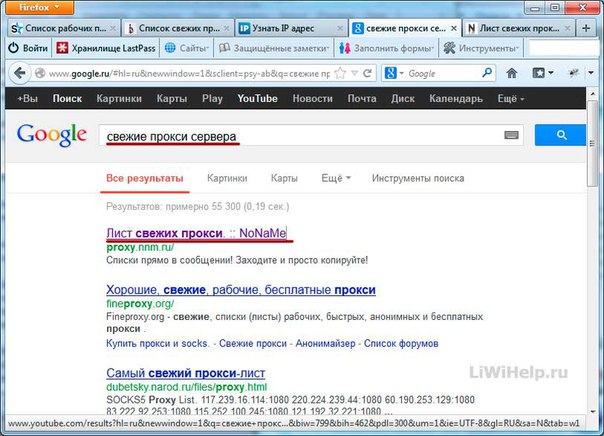604x436 pixels.
Task: Open 'Диск' in the Google bar
Action: 403,99
